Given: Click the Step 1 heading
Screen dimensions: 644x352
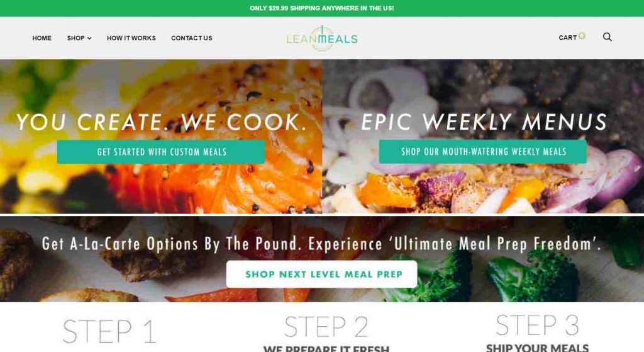Looking at the screenshot, I should click(109, 331).
